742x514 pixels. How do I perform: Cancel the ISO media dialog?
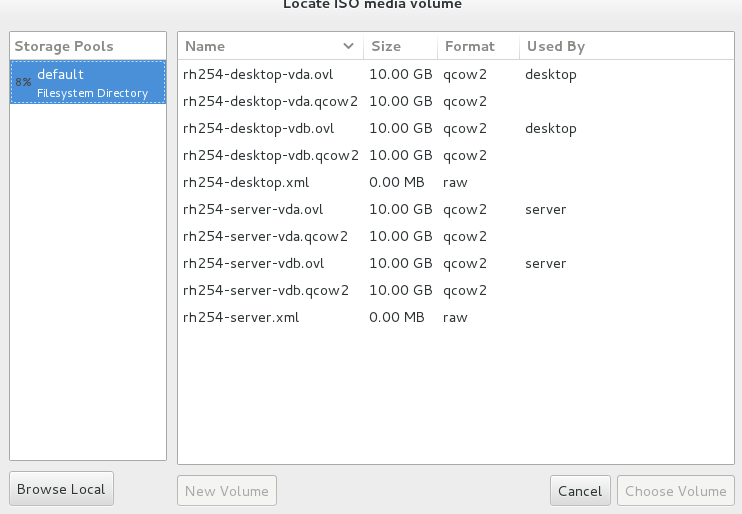(580, 491)
